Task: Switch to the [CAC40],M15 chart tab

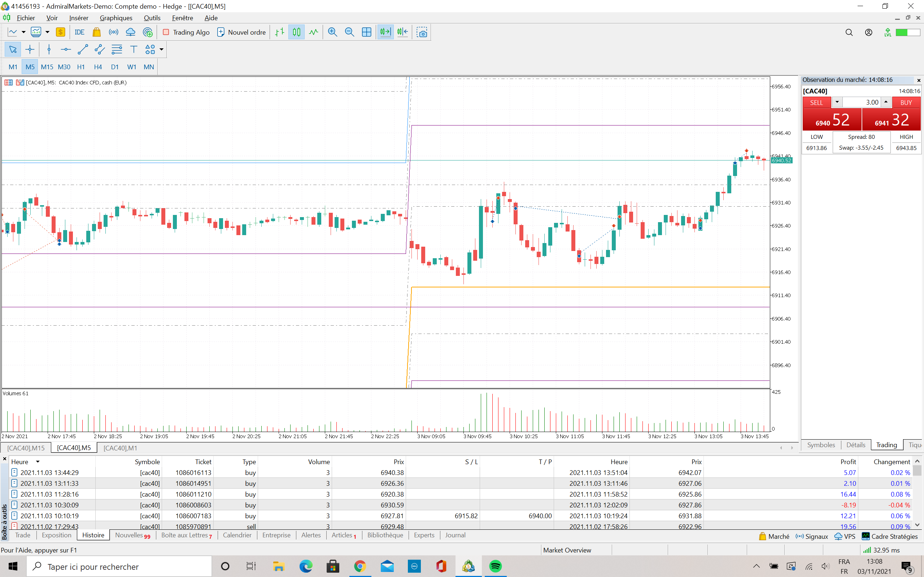Action: (26, 448)
